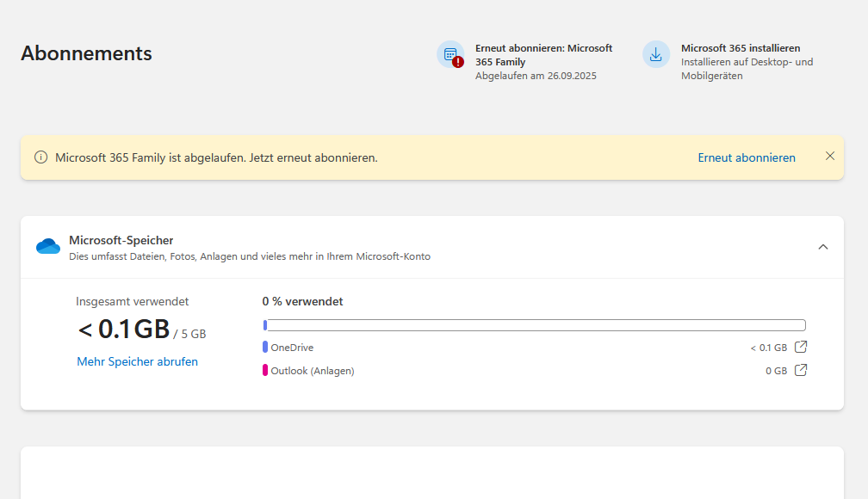Click 'Microsoft 365 Family ist abgelaufen' message

[216, 157]
